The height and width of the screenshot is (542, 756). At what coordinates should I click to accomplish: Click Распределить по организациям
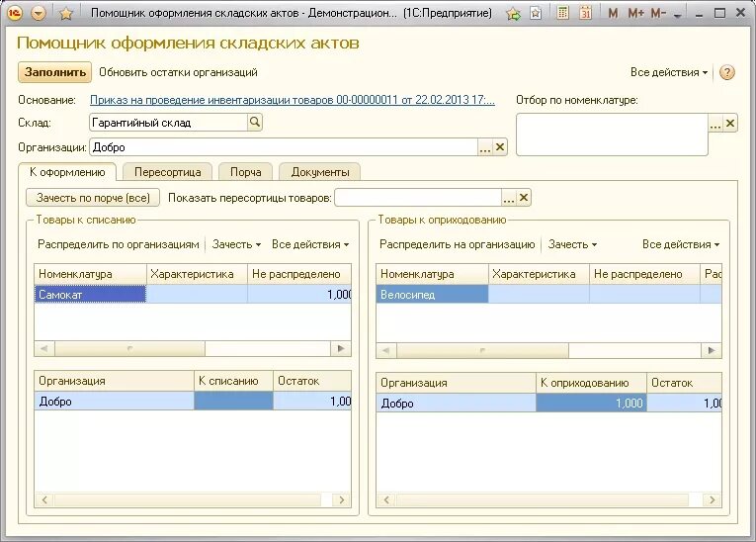[119, 244]
